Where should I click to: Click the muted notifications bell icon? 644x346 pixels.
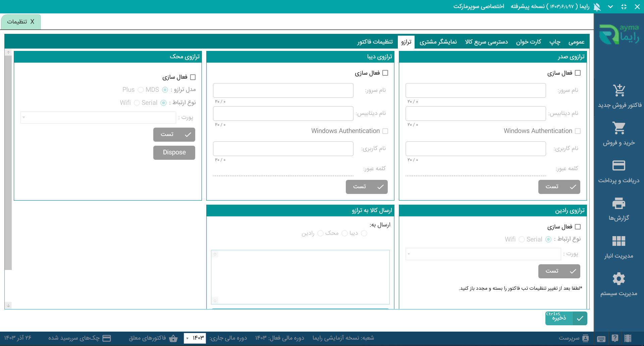(x=597, y=7)
